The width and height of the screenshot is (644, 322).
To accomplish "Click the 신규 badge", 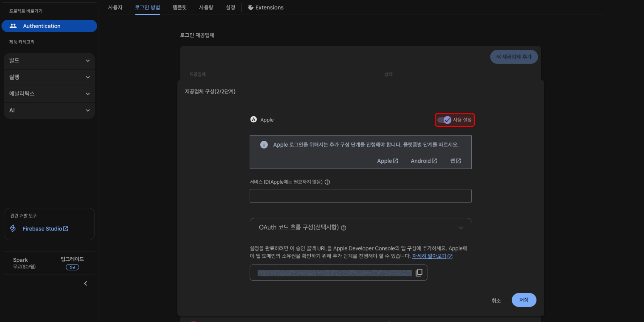I will tap(72, 267).
